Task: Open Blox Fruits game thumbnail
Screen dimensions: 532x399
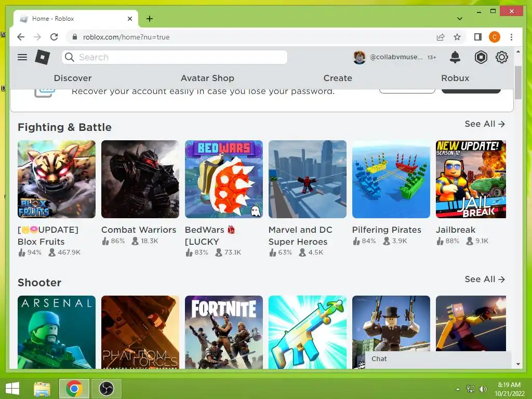Action: pyautogui.click(x=57, y=179)
